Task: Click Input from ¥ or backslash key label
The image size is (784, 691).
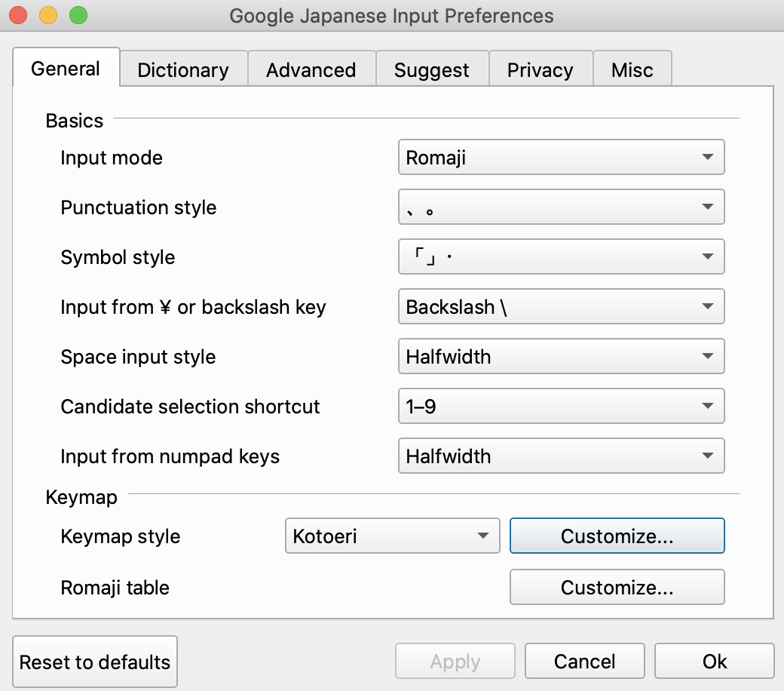Action: [x=193, y=307]
